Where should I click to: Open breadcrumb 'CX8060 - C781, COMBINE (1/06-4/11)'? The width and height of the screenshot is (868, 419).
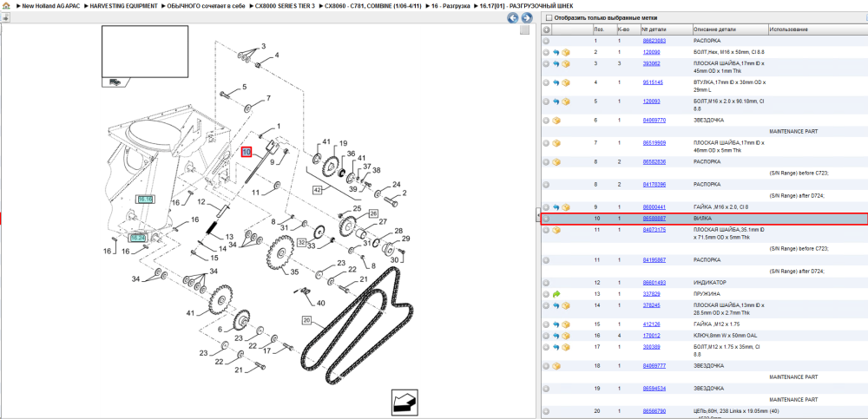click(372, 5)
